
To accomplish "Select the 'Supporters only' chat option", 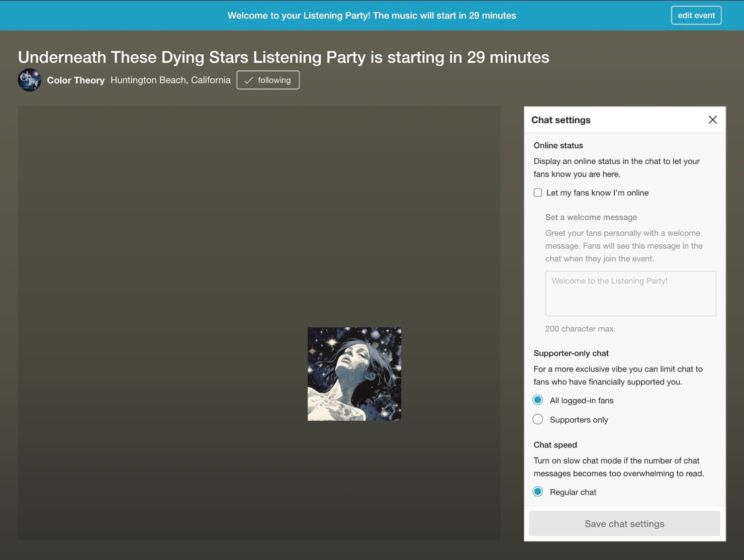I will click(537, 419).
